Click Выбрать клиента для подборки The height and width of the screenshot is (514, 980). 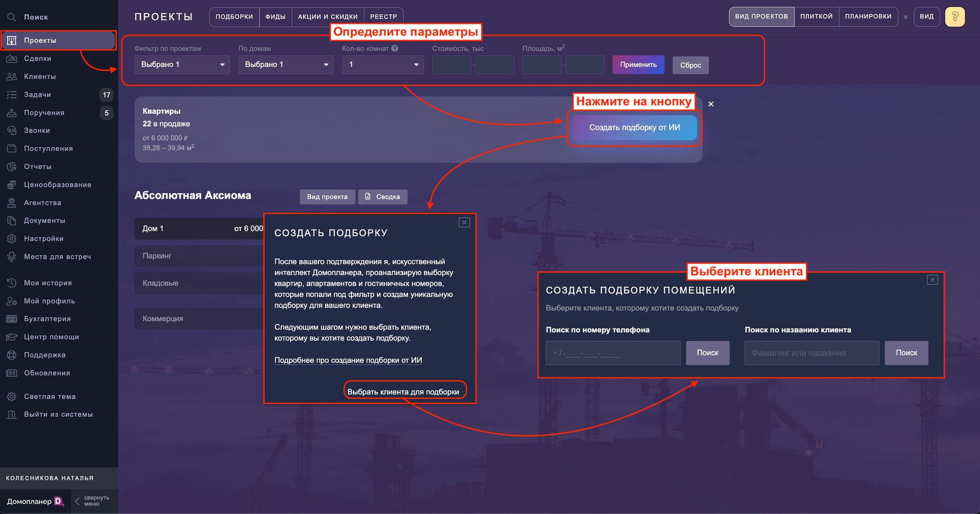click(x=403, y=392)
